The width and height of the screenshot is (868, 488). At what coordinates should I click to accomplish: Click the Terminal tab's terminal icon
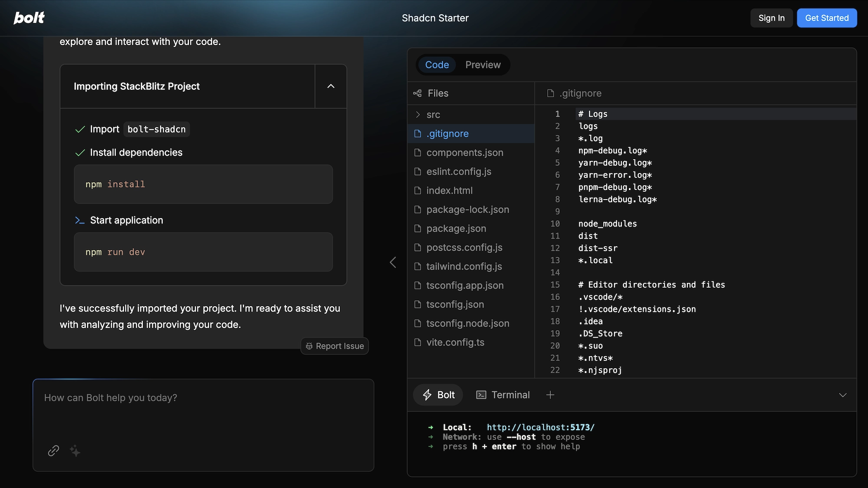481,395
